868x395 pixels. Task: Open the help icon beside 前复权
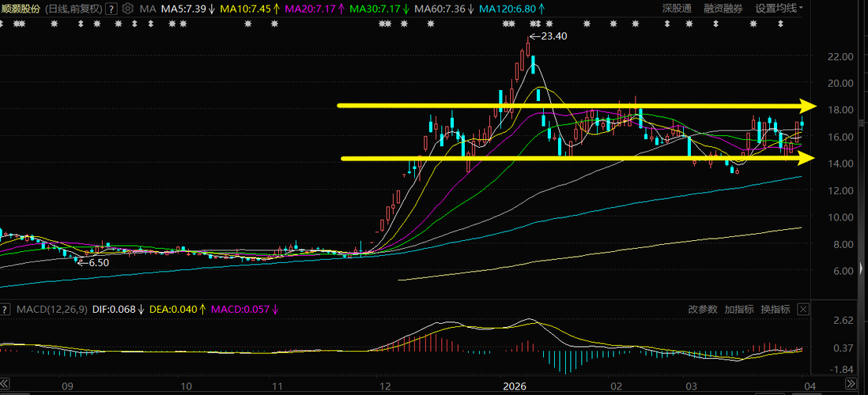(x=111, y=9)
